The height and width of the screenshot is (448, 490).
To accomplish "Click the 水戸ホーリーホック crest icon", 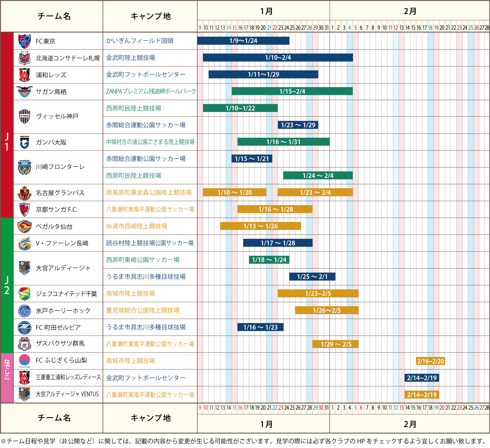I will [24, 311].
